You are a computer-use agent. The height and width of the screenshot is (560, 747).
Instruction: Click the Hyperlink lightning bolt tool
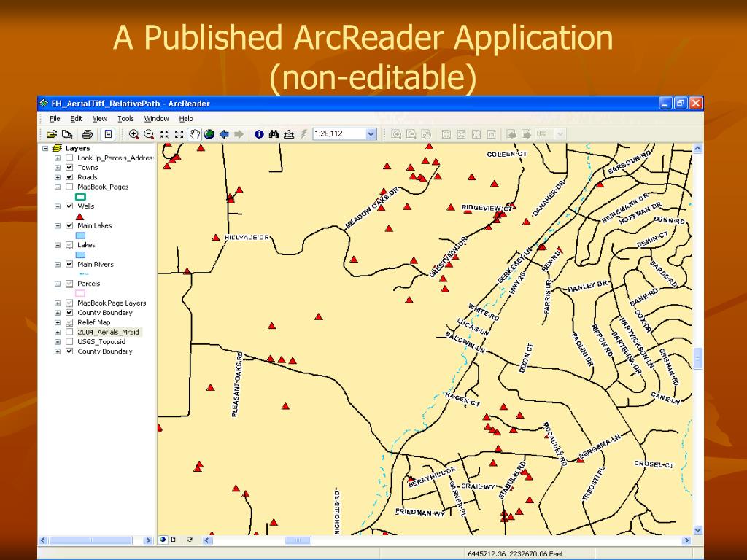pos(303,134)
